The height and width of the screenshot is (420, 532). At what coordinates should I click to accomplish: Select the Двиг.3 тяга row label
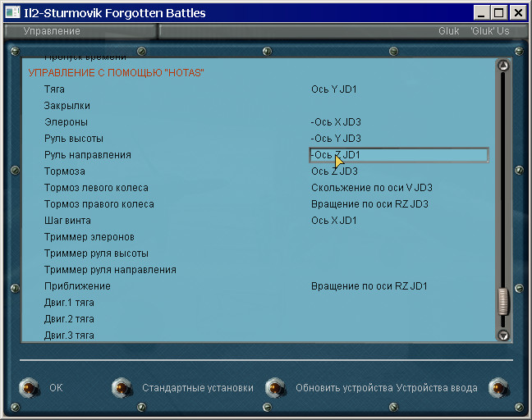click(x=69, y=336)
